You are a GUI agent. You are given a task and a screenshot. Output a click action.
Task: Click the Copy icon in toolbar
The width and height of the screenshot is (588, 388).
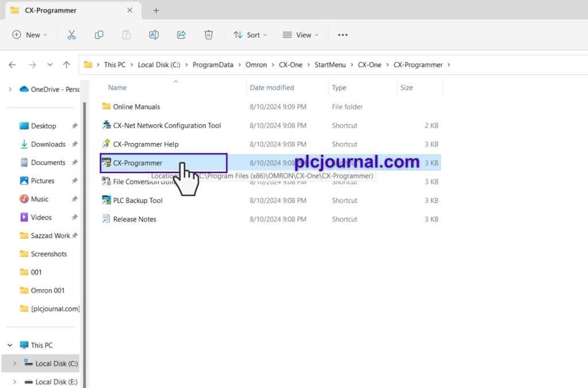tap(99, 35)
